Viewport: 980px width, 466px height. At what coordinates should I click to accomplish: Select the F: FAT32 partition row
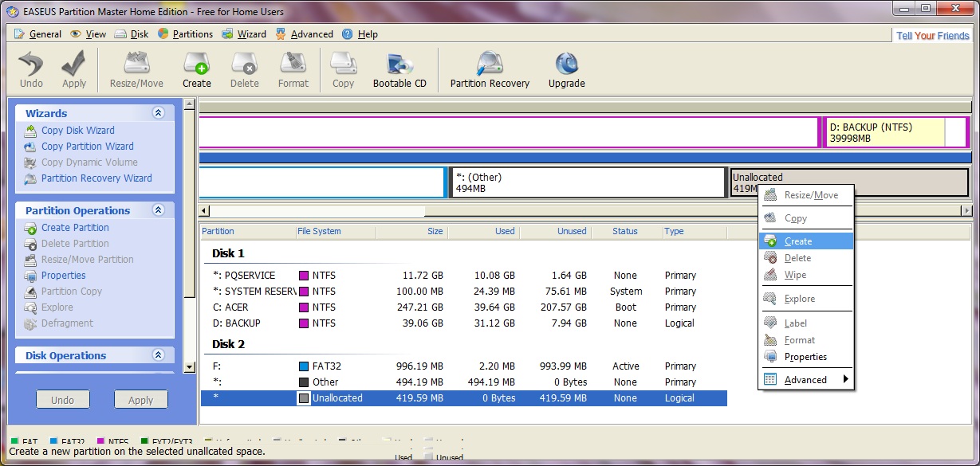pyautogui.click(x=463, y=366)
